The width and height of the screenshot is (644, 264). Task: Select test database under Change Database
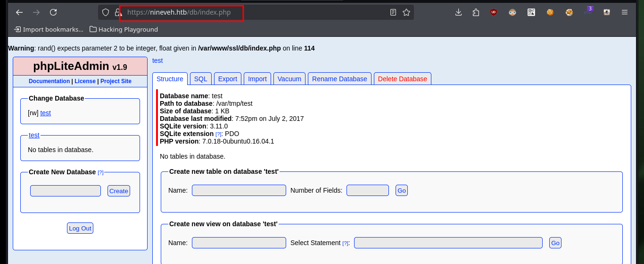pos(45,113)
